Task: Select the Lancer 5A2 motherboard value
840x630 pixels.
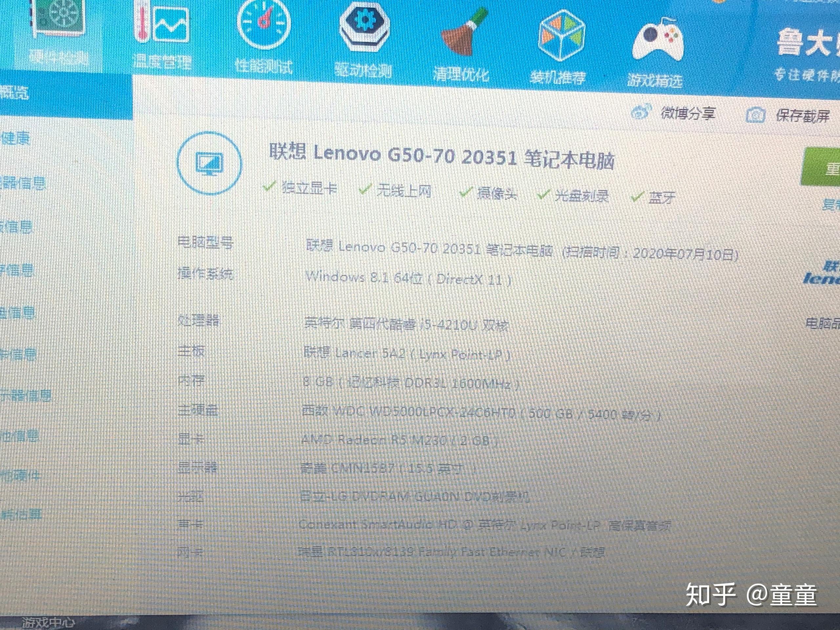Action: [407, 354]
